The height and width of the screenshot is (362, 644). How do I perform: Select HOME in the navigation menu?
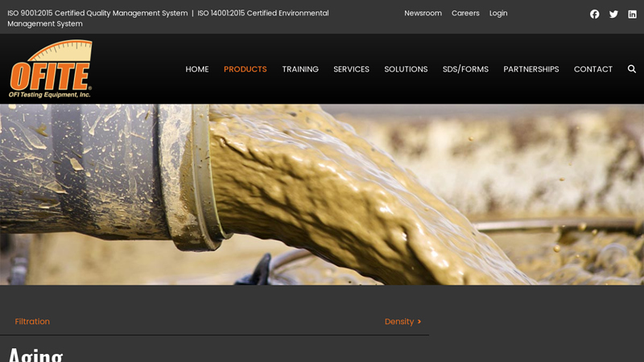[x=197, y=69]
